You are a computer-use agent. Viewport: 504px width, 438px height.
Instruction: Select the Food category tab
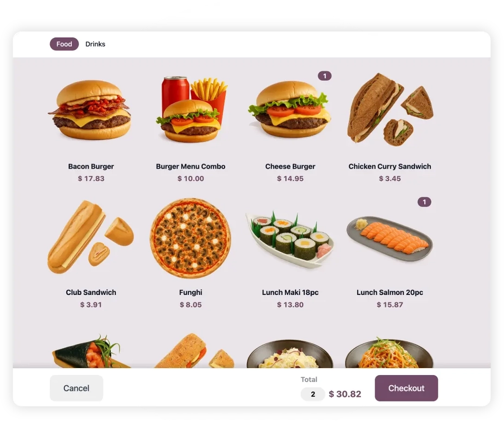point(64,44)
